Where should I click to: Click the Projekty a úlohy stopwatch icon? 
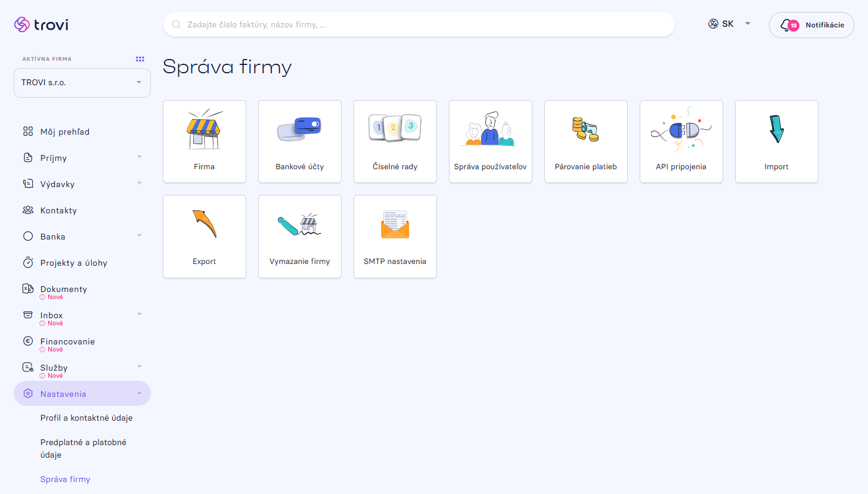pos(28,263)
